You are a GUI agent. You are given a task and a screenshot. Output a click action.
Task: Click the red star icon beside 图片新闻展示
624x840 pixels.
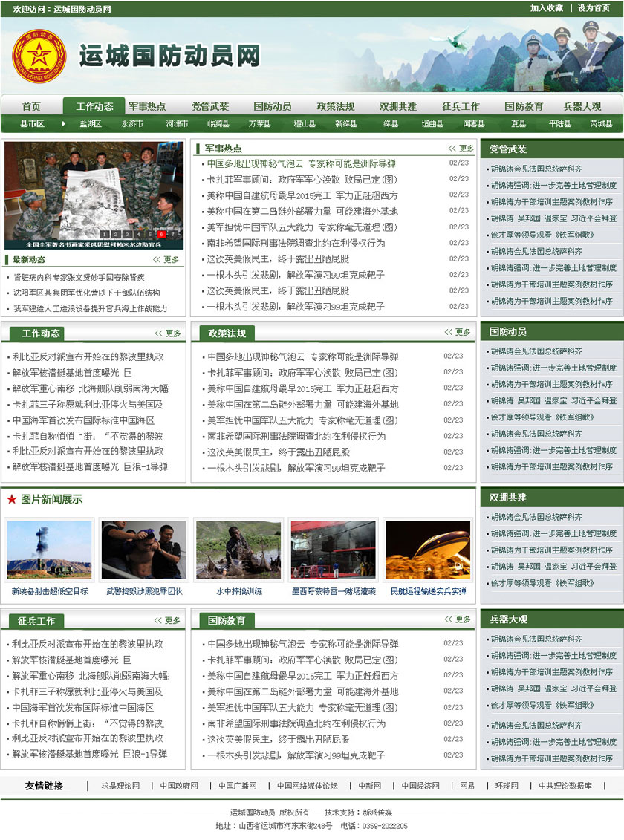click(x=12, y=499)
